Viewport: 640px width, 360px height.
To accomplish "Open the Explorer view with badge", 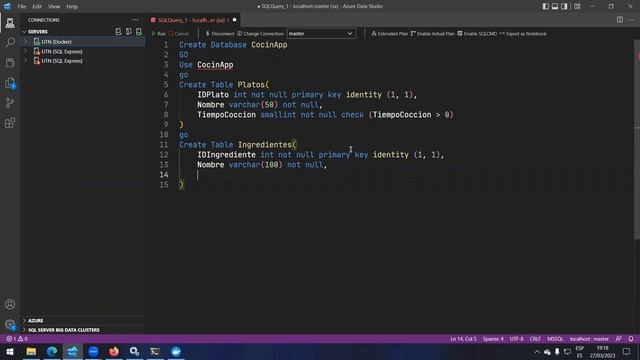I will [x=10, y=83].
